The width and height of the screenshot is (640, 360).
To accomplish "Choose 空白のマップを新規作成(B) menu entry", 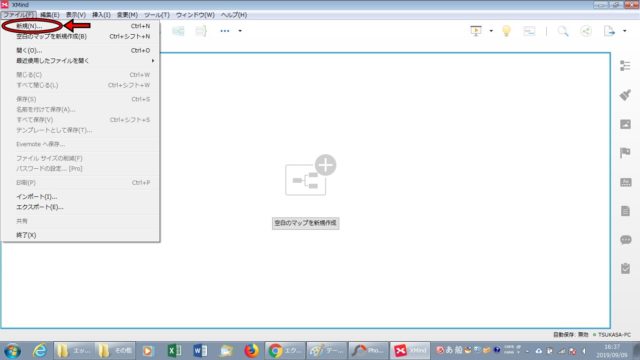I will point(80,36).
